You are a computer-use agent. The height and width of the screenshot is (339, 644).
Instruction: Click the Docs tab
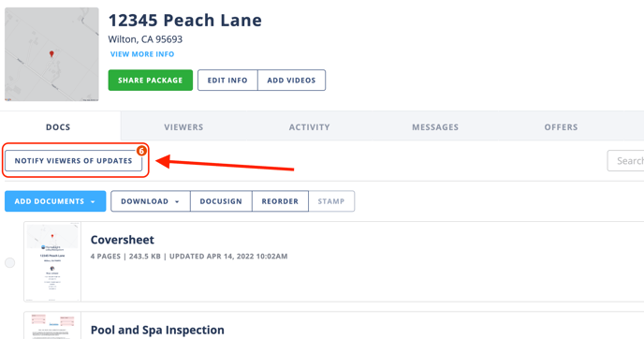coord(58,127)
